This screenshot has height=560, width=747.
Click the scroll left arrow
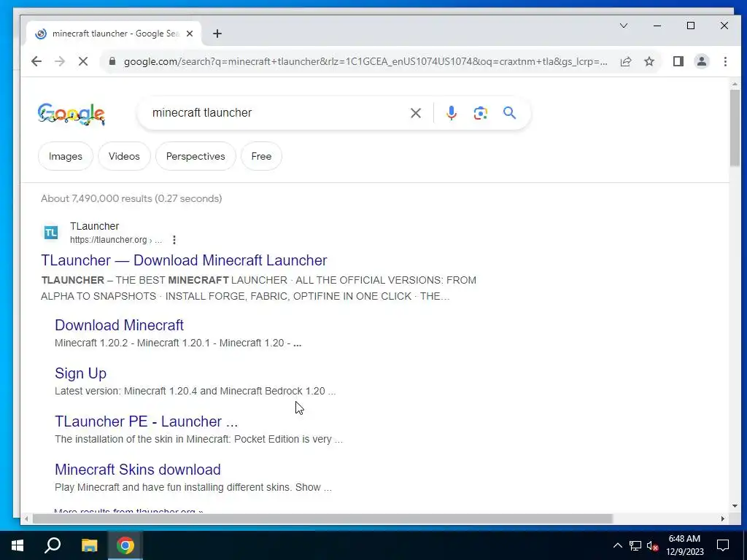(27, 518)
